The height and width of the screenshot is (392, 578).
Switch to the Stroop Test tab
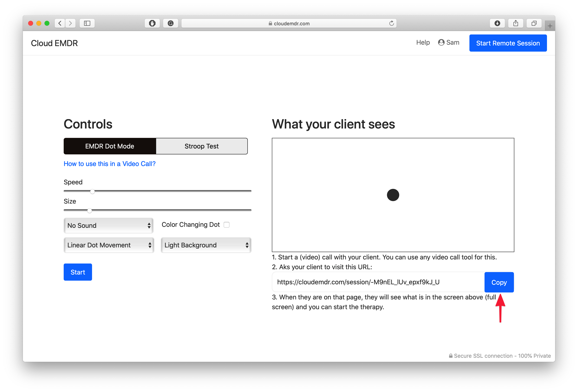pos(201,146)
